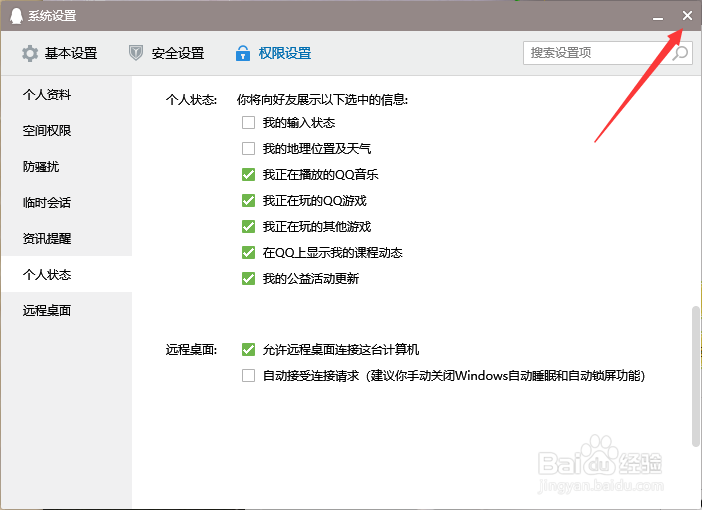This screenshot has height=510, width=702.
Task: Enable 我的输入状态 checkbox
Action: [x=248, y=123]
